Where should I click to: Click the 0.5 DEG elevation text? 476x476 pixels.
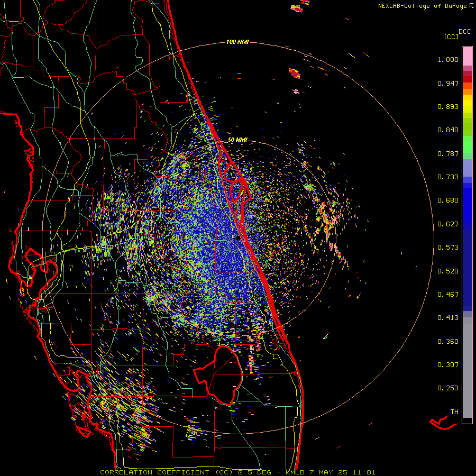tap(255, 472)
